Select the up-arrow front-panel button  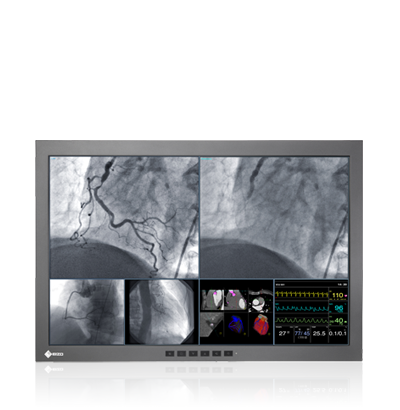(x=205, y=353)
